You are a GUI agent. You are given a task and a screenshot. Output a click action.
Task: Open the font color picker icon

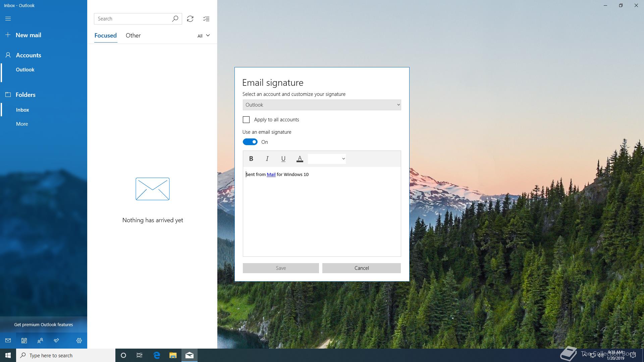(x=300, y=159)
